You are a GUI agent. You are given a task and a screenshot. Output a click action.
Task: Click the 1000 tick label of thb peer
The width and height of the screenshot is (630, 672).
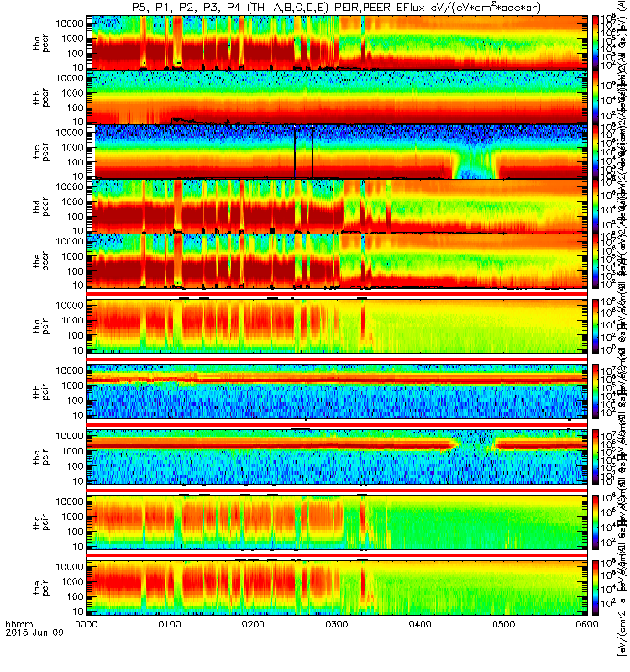point(72,93)
